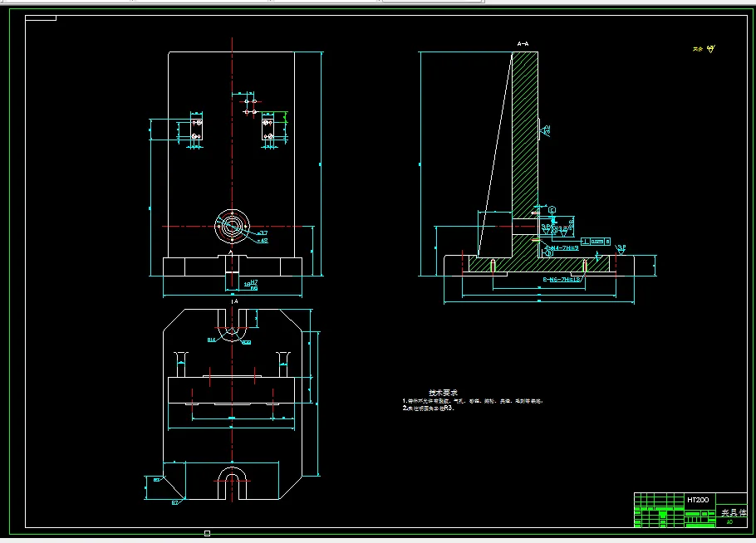Select the R16 radius dimension label

[212, 340]
